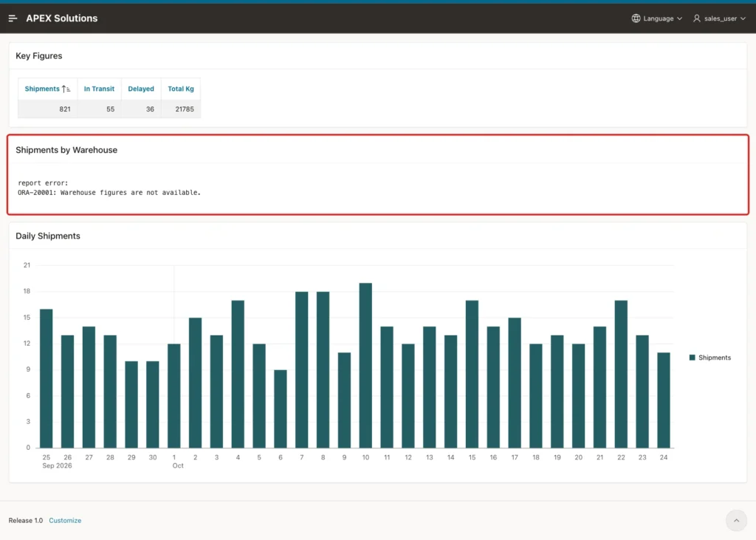Click the y-axis label 18

pyautogui.click(x=27, y=291)
